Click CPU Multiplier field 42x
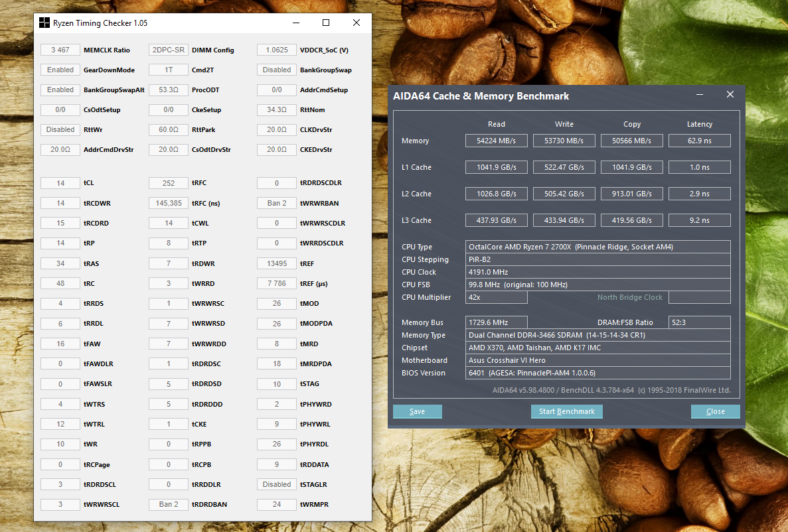The height and width of the screenshot is (532, 788). [x=496, y=297]
